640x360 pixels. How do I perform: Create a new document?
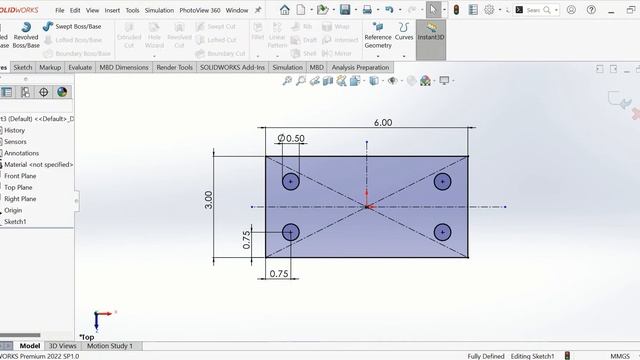coord(301,10)
